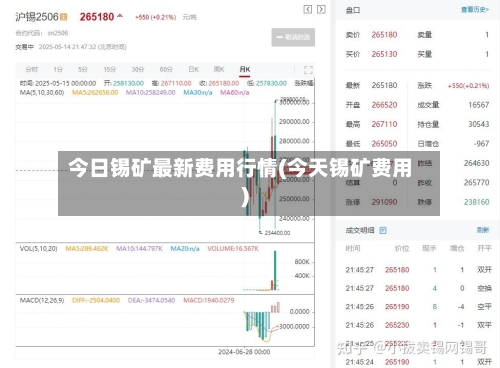Switch to the 周K tab
Viewport: 500px width, 368px height.
[219, 69]
